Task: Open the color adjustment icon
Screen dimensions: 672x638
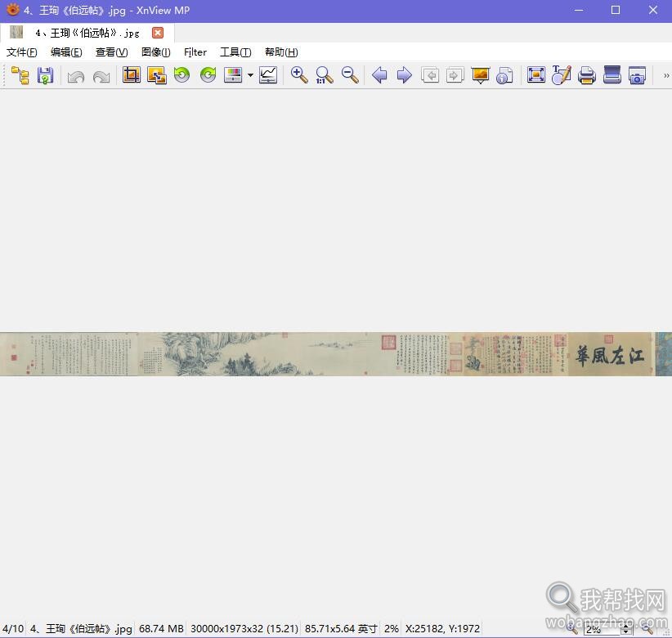Action: (x=233, y=75)
